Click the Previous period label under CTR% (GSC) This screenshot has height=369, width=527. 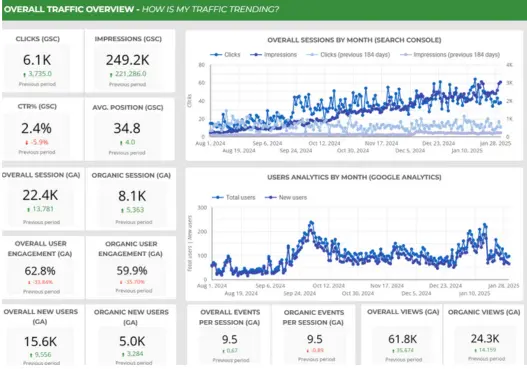(x=37, y=152)
